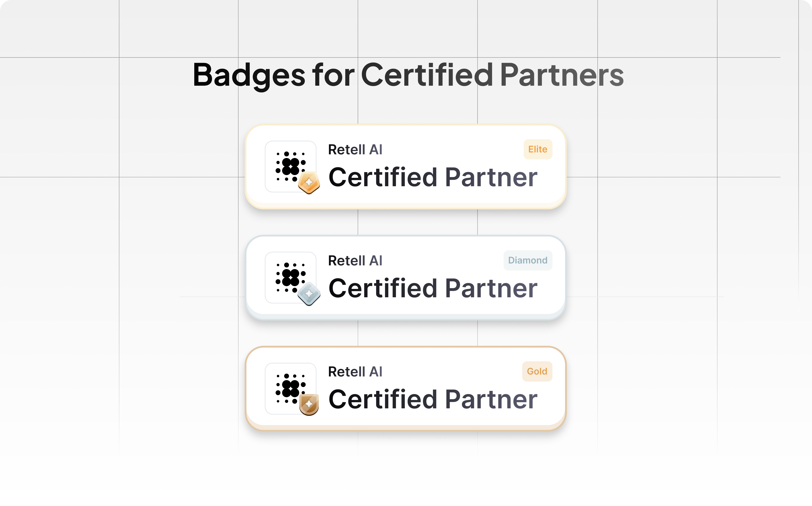Click the Retell AI logo in the Gold badge

click(290, 388)
